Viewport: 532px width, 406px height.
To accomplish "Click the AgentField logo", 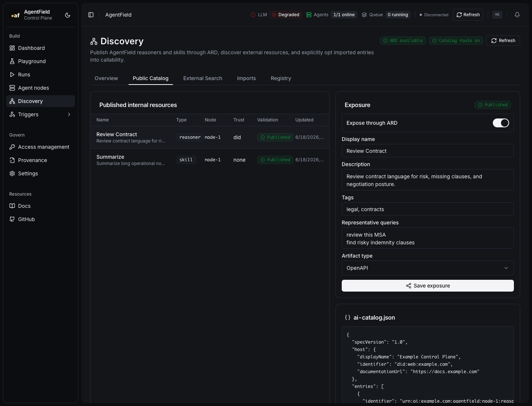I will [x=15, y=15].
